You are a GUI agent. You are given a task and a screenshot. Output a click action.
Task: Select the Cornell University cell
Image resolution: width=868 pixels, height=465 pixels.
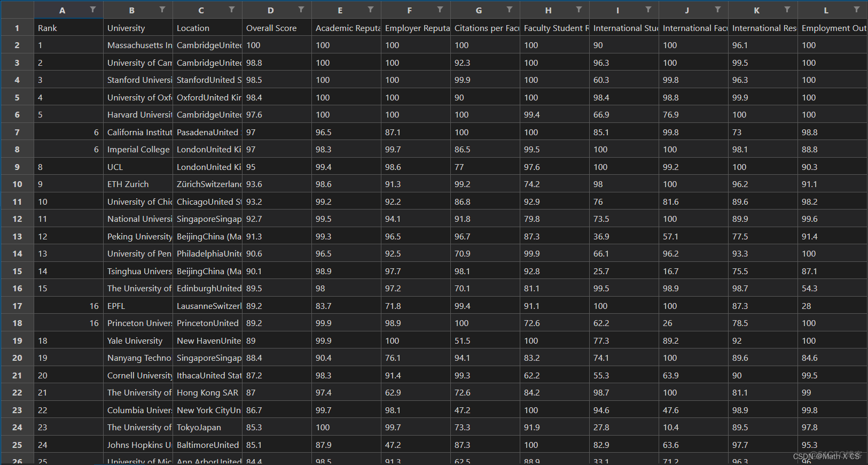[x=138, y=375]
